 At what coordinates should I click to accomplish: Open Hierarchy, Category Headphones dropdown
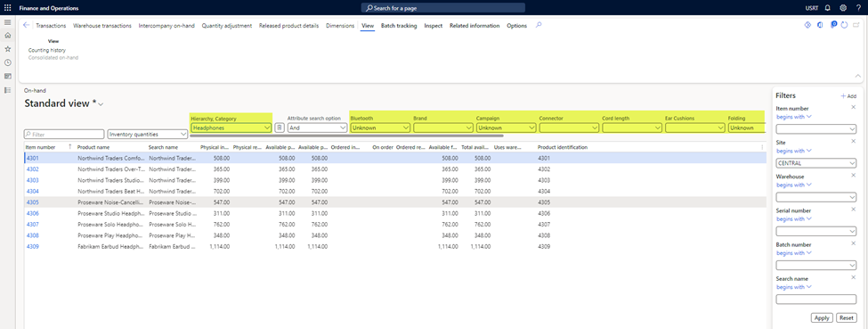click(x=231, y=127)
